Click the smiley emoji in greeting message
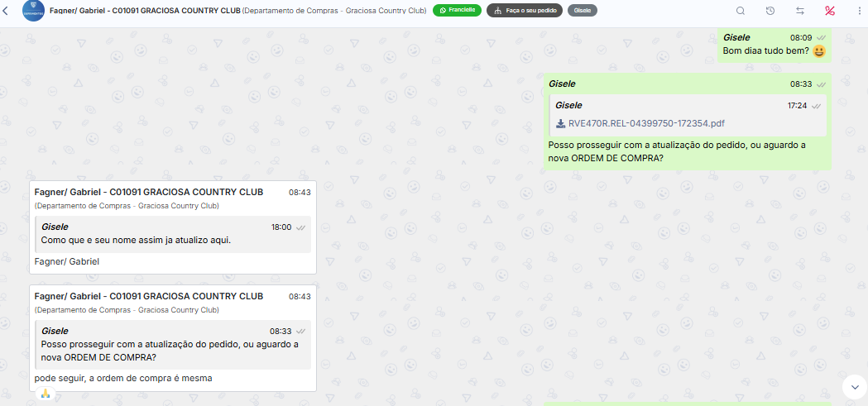 (819, 51)
